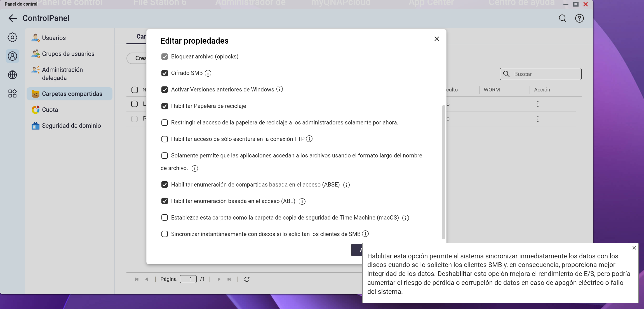Click the refresh icon in pagination bar

tap(247, 279)
